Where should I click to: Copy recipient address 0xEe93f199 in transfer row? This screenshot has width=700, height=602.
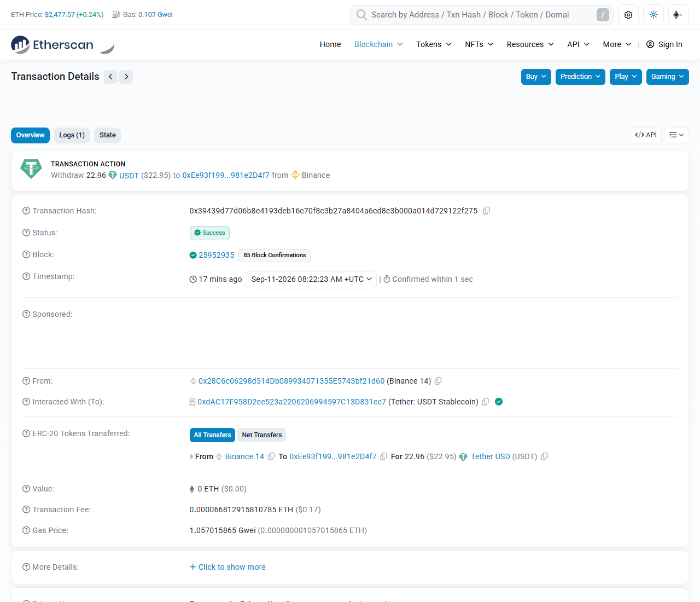tap(384, 456)
